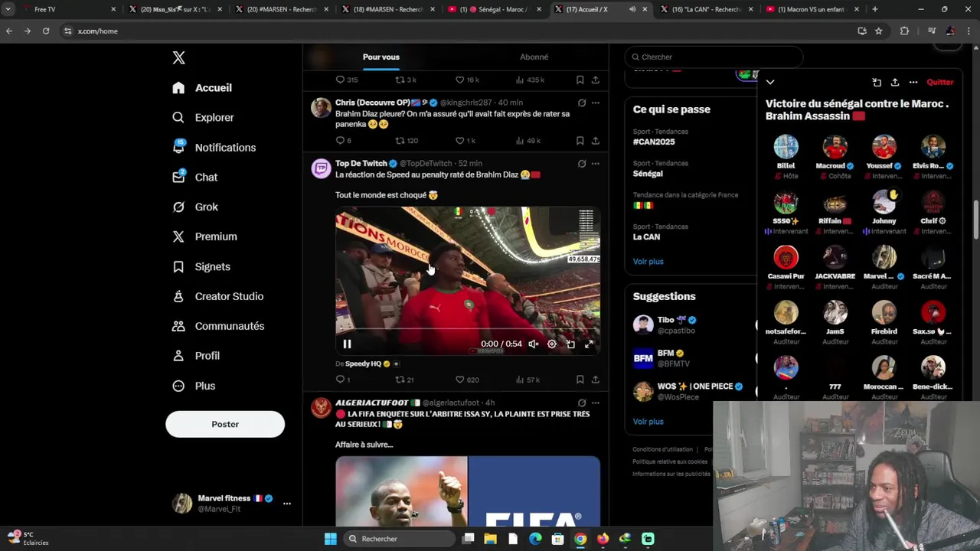Screen dimensions: 980x551
Task: Open the Windows Start menu
Action: 330,539
